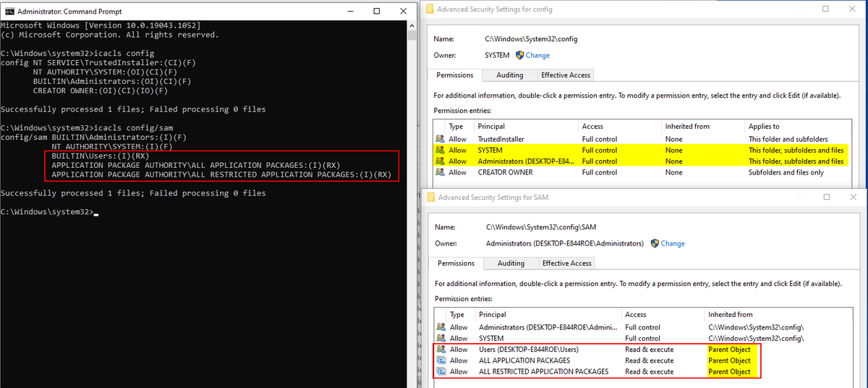Click the scroll up arrow in Command Prompt

[412, 26]
